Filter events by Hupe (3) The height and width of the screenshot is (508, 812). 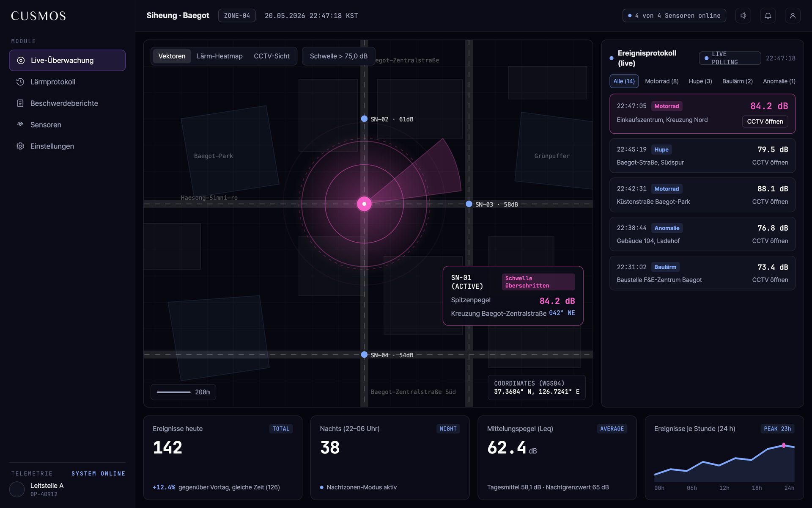700,81
